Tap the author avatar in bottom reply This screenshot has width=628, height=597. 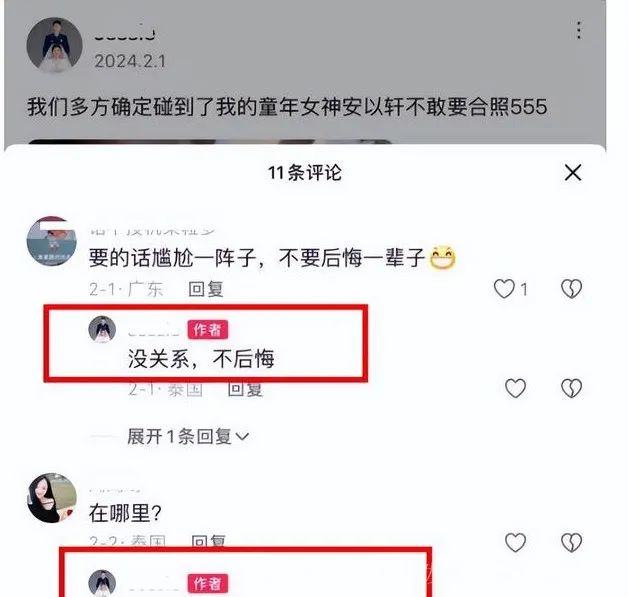tap(102, 583)
